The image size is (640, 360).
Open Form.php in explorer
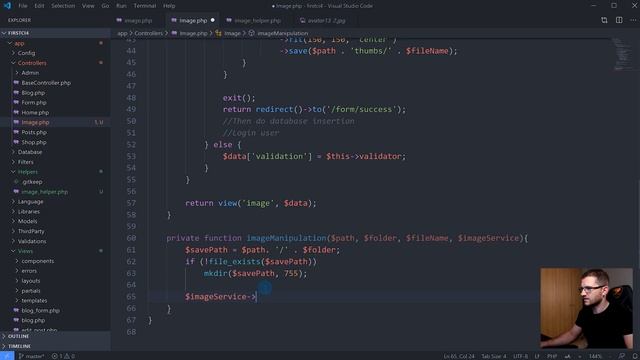55,102
